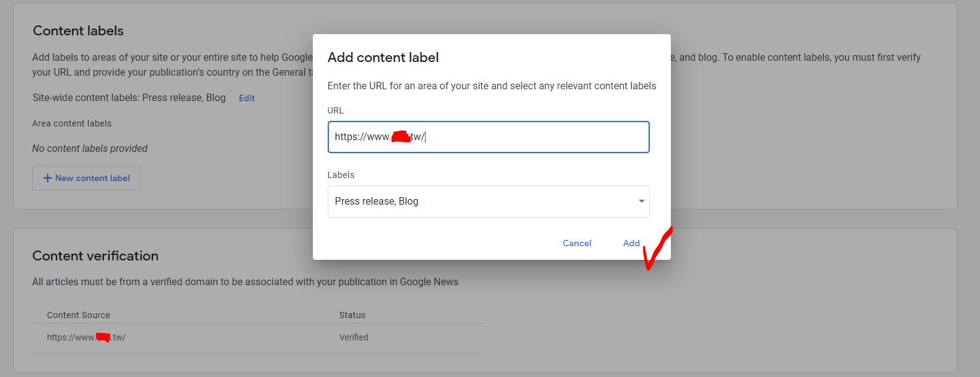
Task: Confirm with the Add button
Action: (631, 243)
